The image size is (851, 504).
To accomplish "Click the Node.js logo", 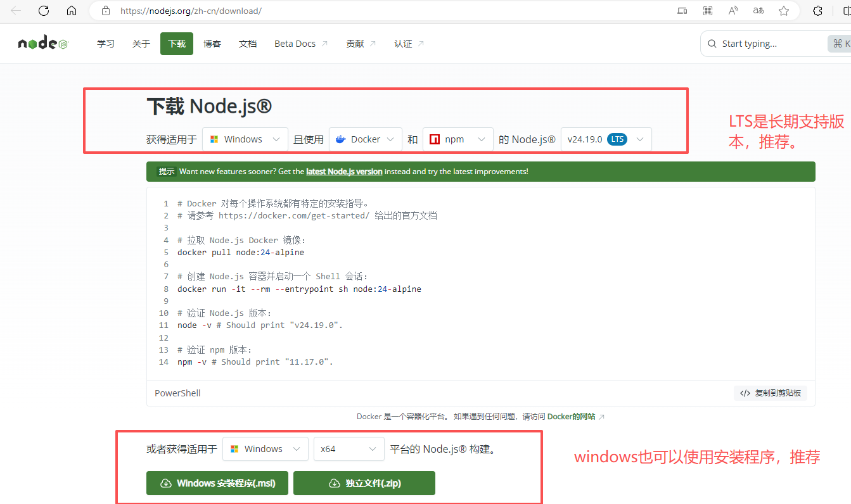I will (x=42, y=44).
